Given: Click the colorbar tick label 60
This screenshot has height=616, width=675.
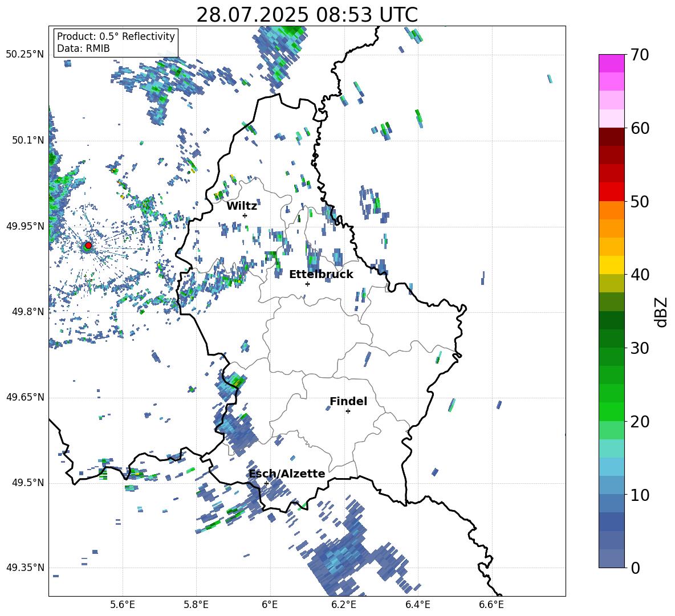Looking at the screenshot, I should [x=640, y=128].
